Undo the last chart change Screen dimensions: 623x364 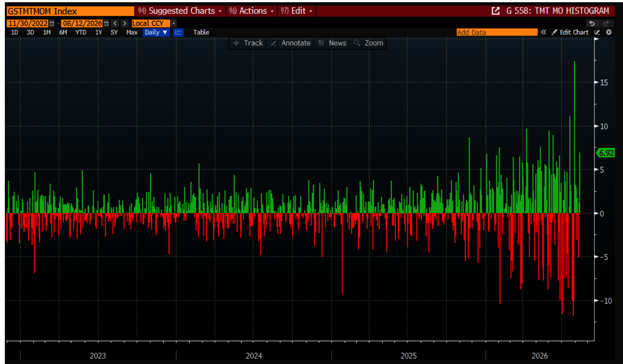click(x=592, y=23)
